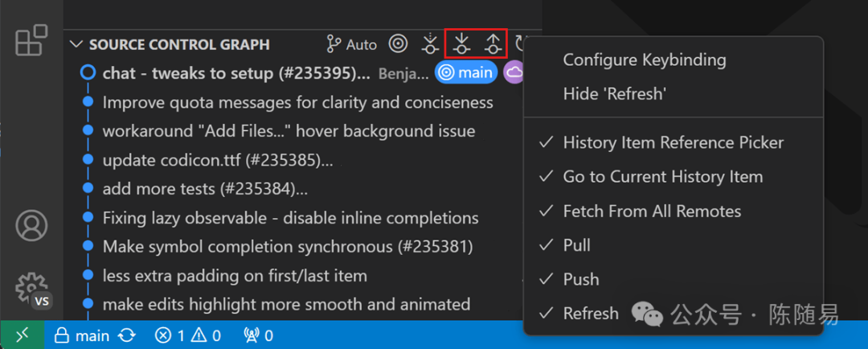Open the Auto branch reference picker
The image size is (868, 349).
351,44
